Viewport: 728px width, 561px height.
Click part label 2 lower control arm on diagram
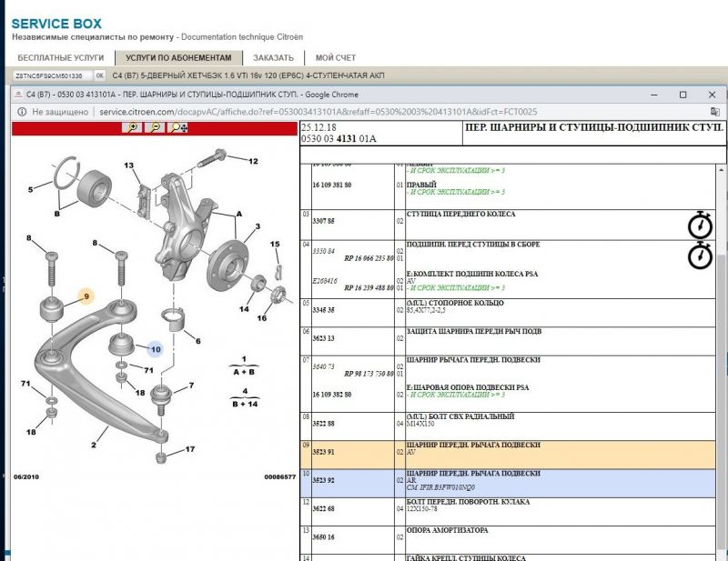pyautogui.click(x=93, y=445)
